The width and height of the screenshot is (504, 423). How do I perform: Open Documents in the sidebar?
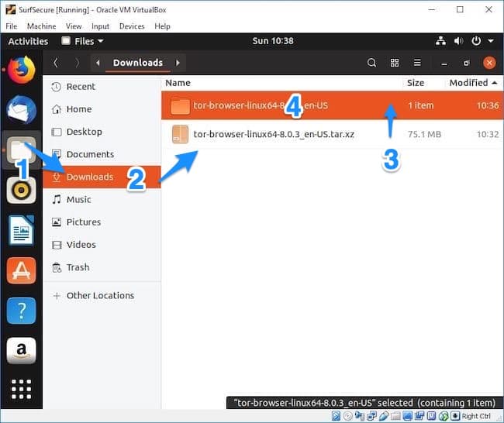(x=102, y=154)
